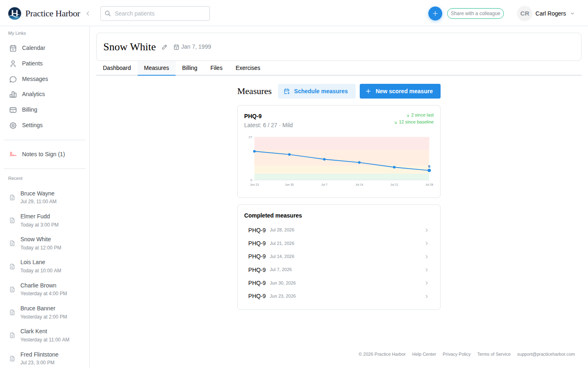Screen dimensions: 588x368
Task: Create a New scored measure
Action: pos(400,91)
